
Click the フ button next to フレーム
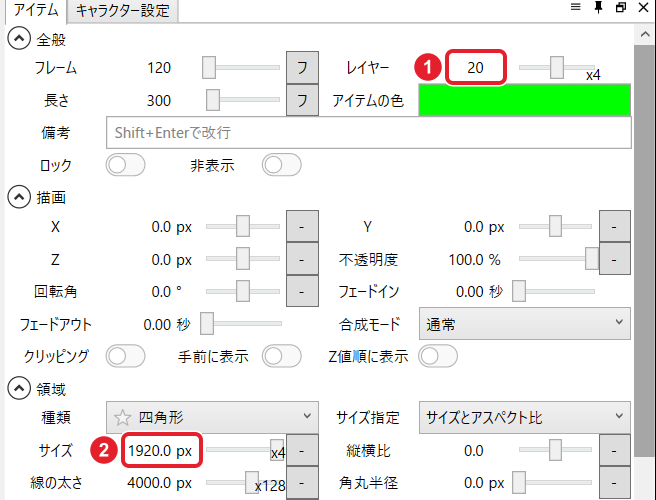tap(302, 67)
